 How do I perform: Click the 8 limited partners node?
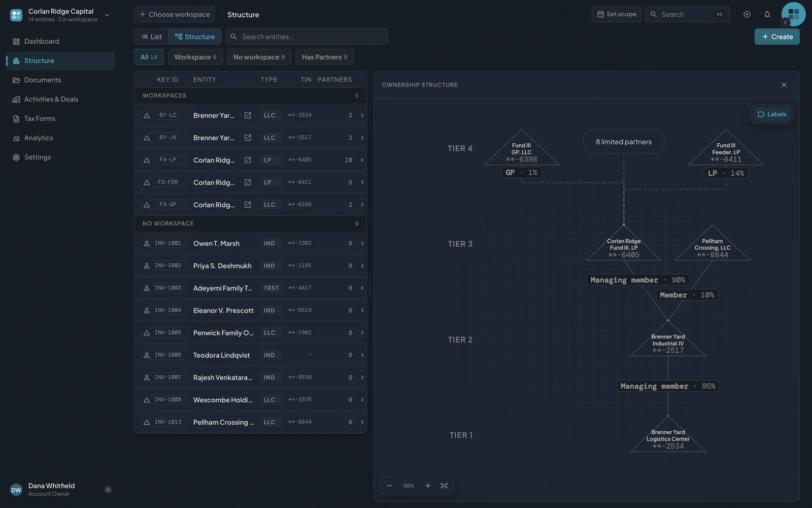tap(624, 142)
